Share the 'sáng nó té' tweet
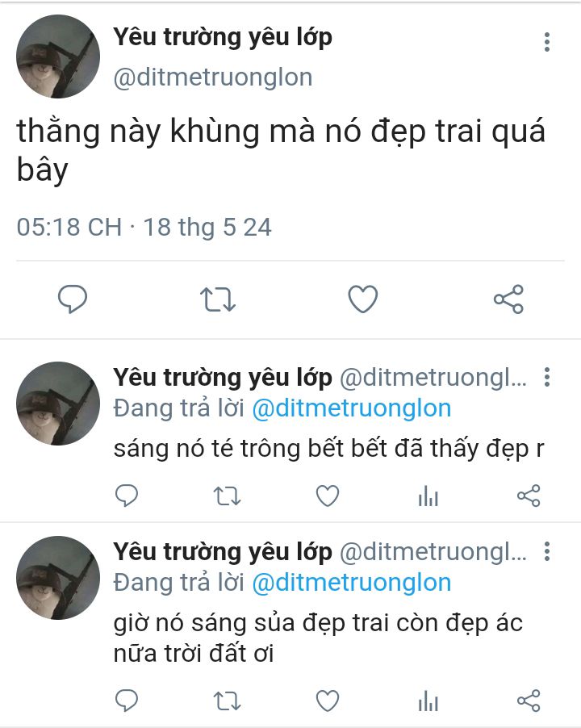This screenshot has height=728, width=581. click(x=529, y=496)
